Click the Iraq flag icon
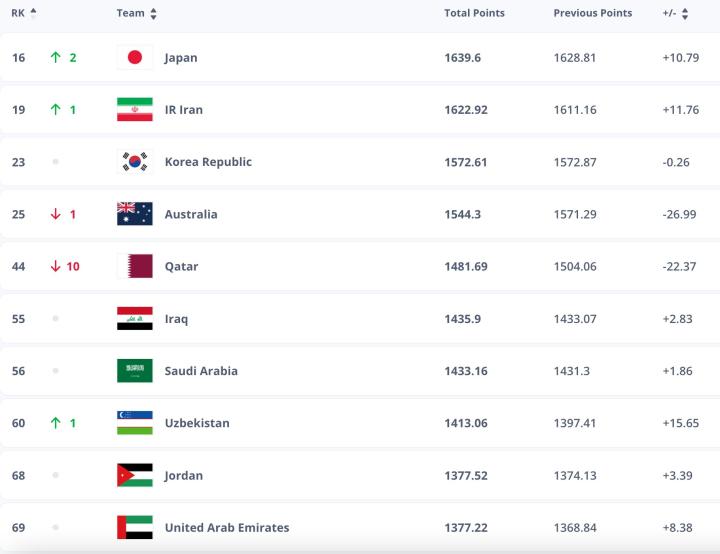Screen dimensions: 720x554 point(134,319)
